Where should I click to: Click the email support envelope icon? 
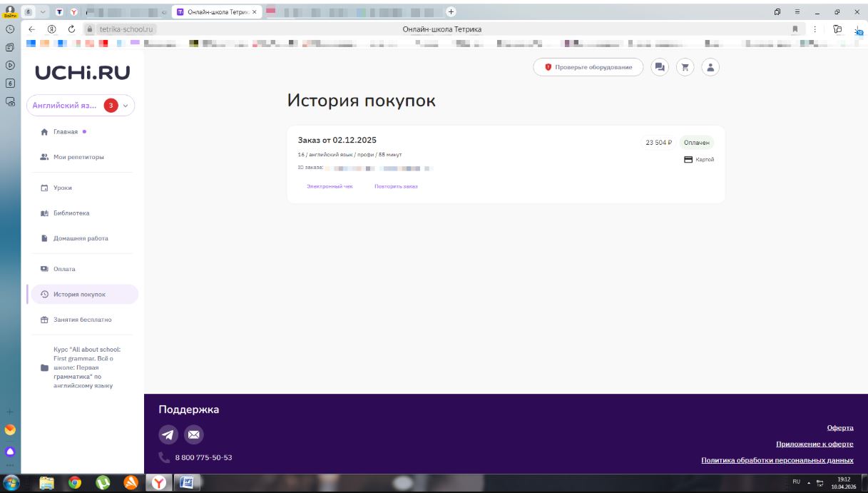point(194,434)
